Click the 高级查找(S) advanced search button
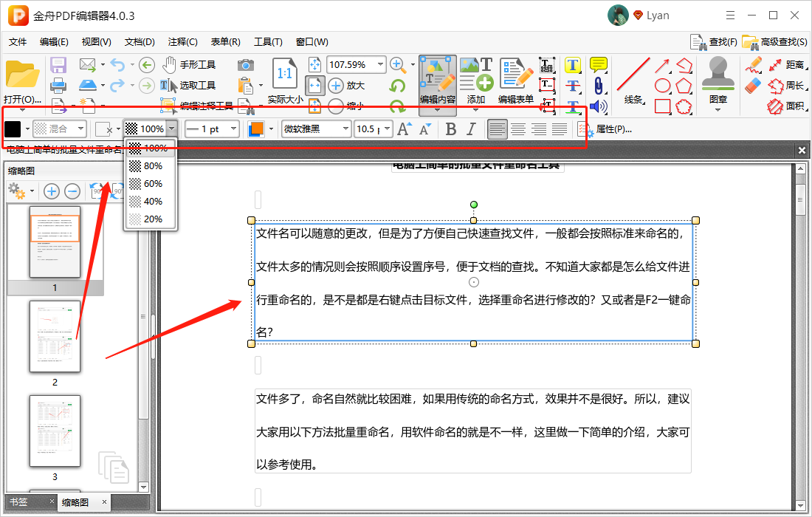Image resolution: width=812 pixels, height=517 pixels. coord(774,41)
